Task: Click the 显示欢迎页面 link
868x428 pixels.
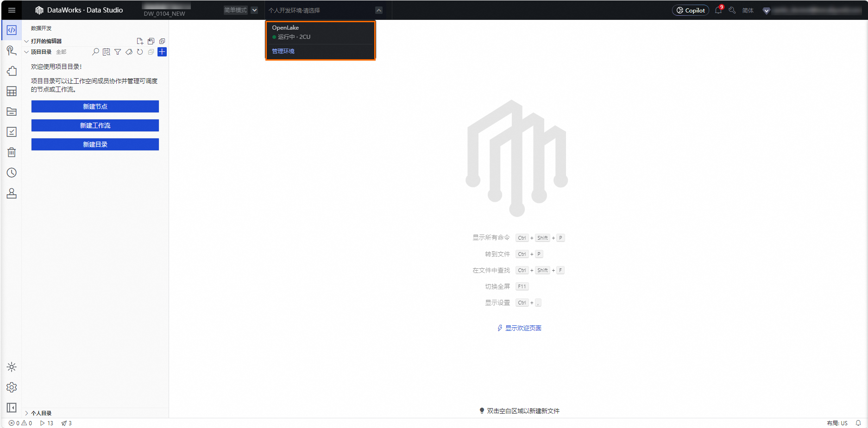Action: pos(523,328)
